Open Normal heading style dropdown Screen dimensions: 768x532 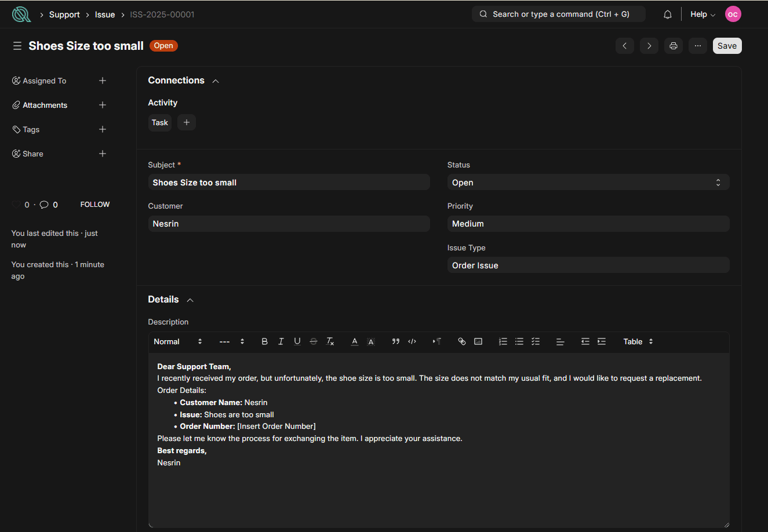click(178, 341)
